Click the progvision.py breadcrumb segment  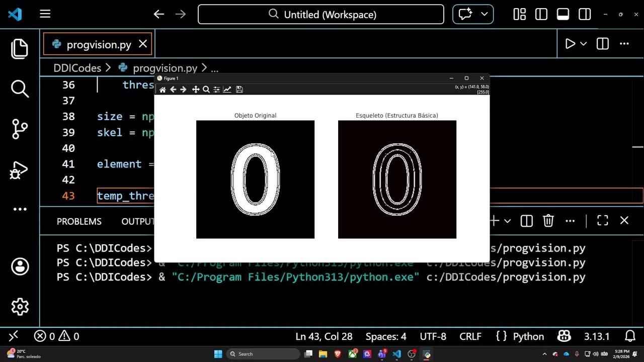(165, 68)
